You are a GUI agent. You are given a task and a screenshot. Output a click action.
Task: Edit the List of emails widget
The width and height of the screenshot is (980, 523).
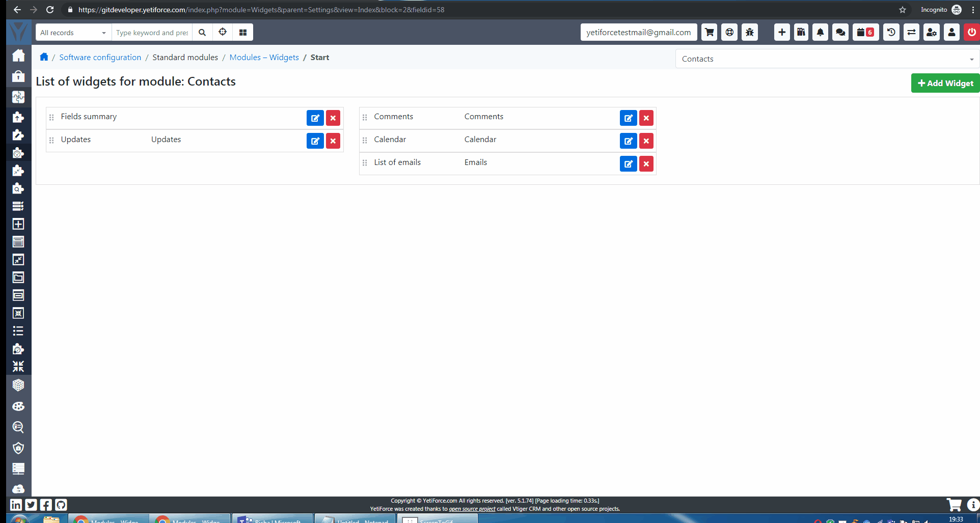pos(629,164)
